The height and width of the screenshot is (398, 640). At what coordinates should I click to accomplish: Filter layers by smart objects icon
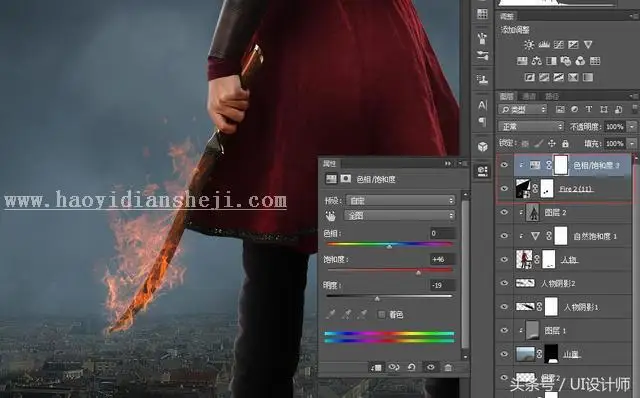[619, 109]
